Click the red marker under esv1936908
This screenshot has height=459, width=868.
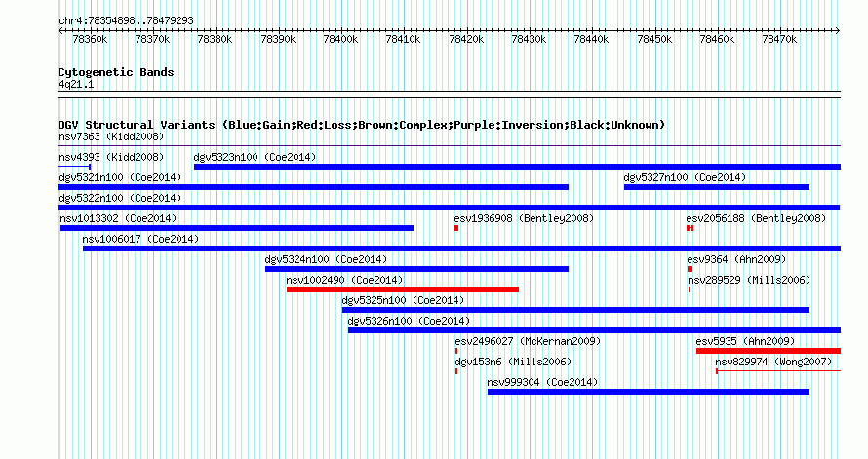point(456,228)
